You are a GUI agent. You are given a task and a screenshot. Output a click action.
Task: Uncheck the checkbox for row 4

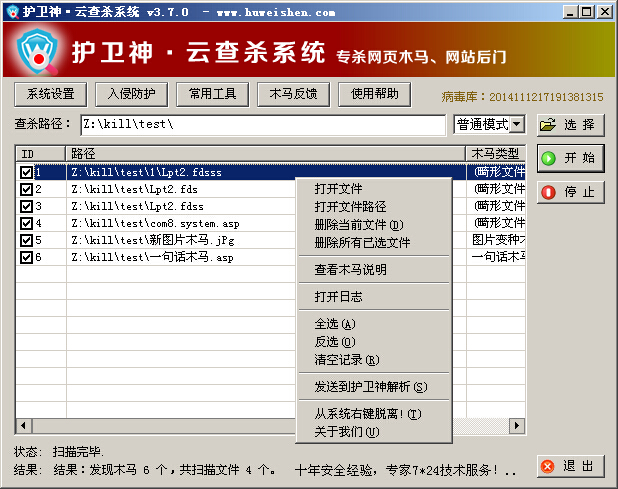click(x=26, y=223)
